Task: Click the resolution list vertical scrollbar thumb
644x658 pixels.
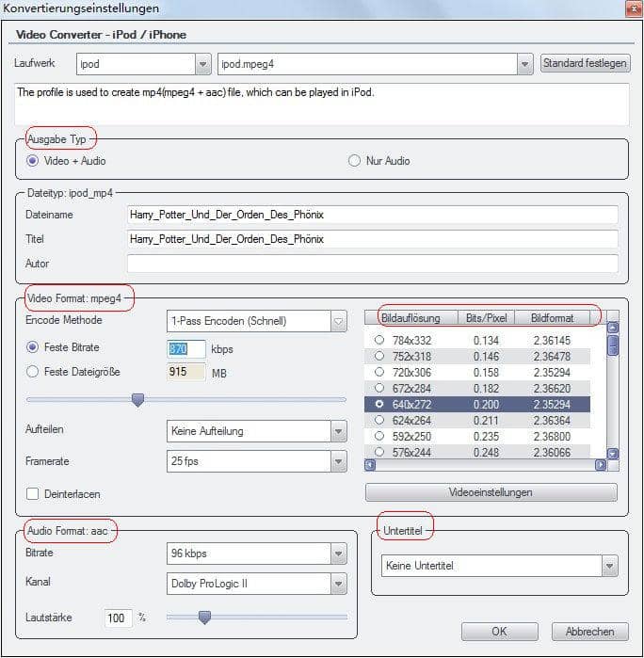Action: coord(613,345)
